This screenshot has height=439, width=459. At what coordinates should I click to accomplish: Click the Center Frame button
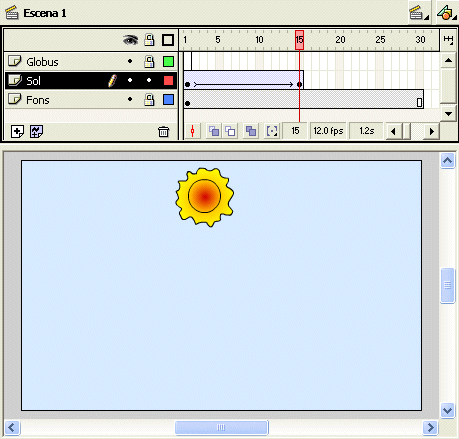(x=193, y=131)
